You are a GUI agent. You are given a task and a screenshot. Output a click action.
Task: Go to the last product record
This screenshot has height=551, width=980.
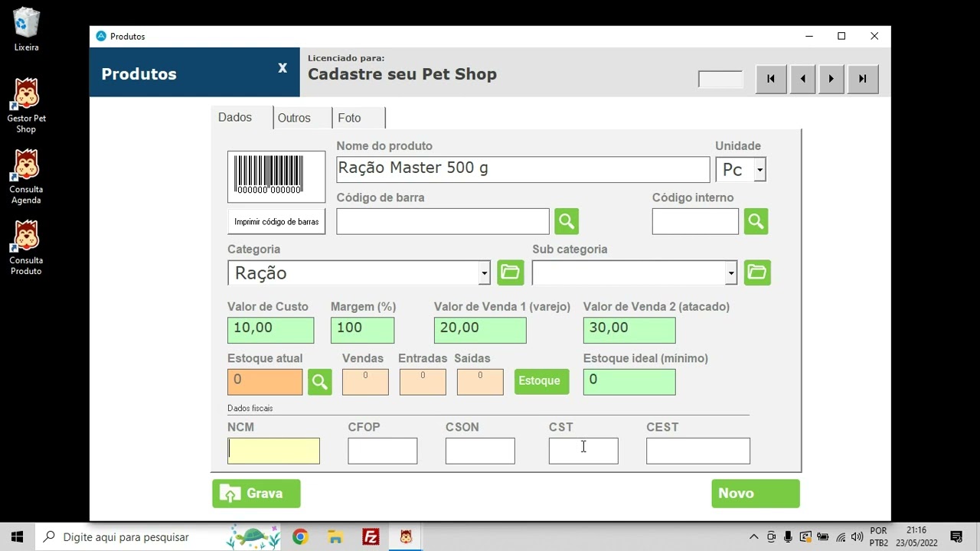[863, 79]
